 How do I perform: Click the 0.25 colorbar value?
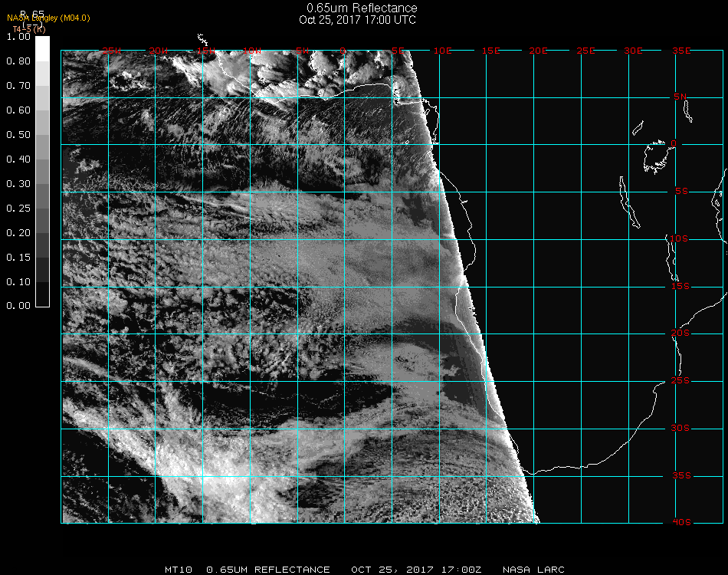[18, 208]
